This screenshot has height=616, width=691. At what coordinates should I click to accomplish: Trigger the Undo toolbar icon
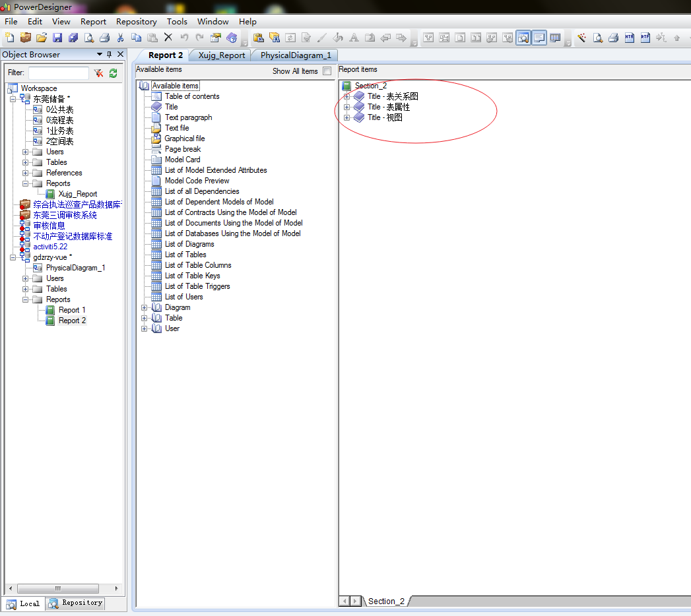point(184,38)
